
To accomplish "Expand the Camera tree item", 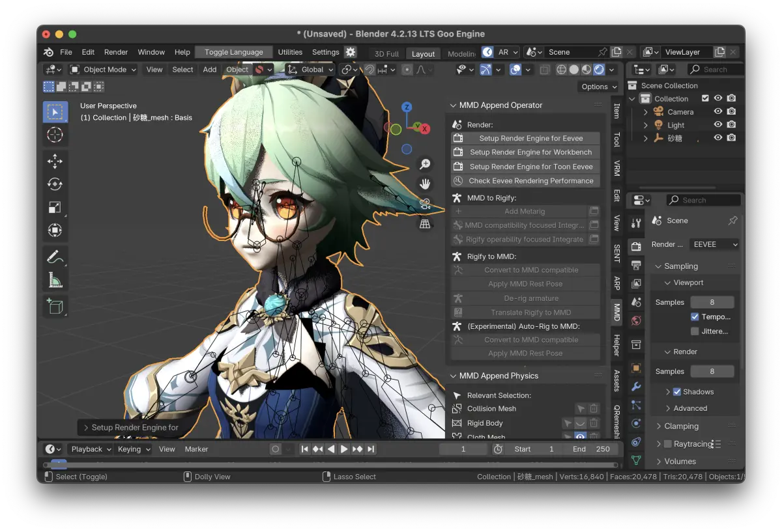I will [x=646, y=112].
